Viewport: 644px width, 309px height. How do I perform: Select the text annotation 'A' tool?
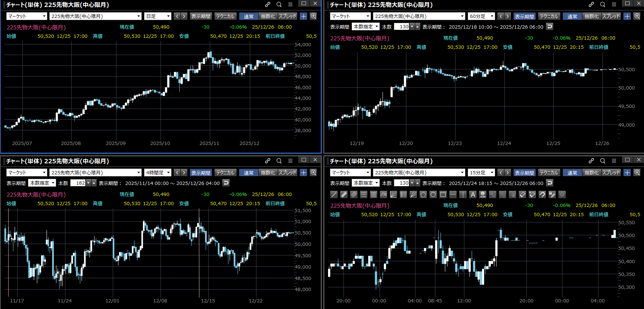(473, 195)
